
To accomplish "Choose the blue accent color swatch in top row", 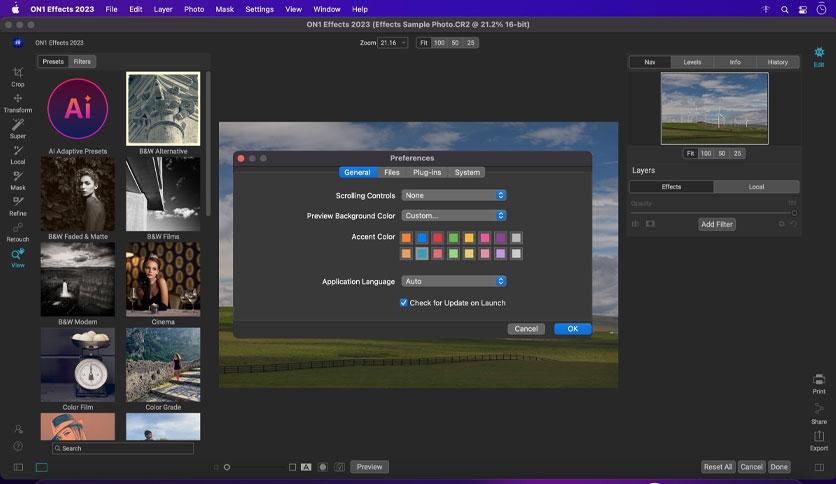I will pos(422,237).
